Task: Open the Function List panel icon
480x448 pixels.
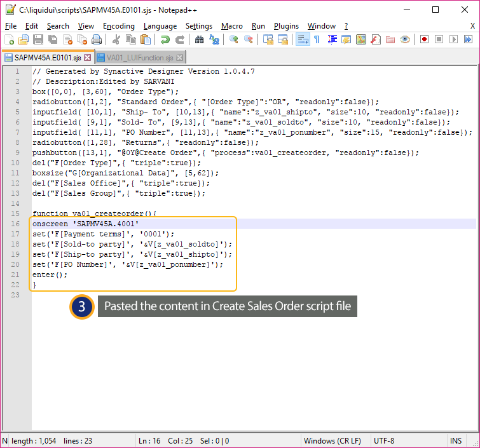Action: coord(376,39)
